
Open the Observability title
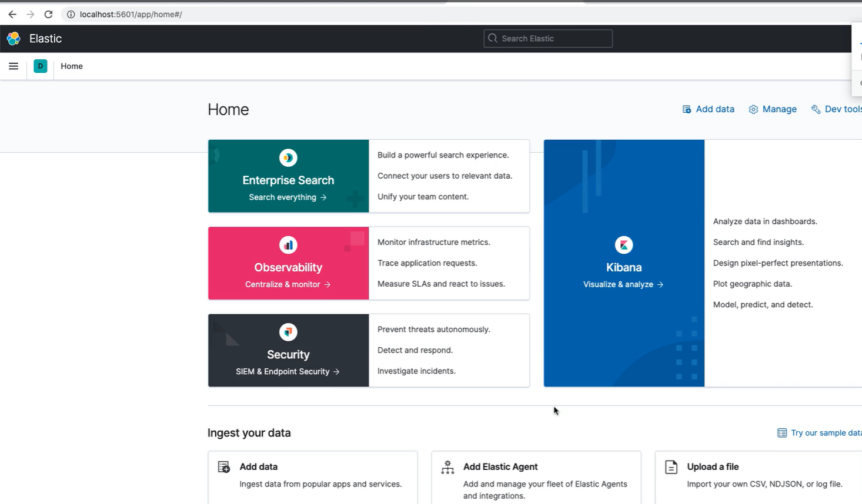coord(288,267)
